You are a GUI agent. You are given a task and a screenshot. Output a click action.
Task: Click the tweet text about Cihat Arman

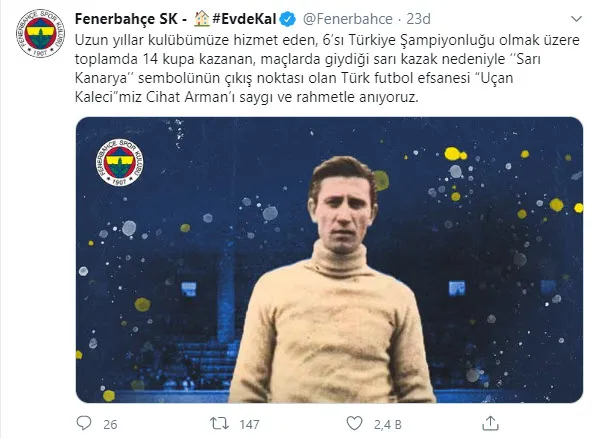click(327, 68)
